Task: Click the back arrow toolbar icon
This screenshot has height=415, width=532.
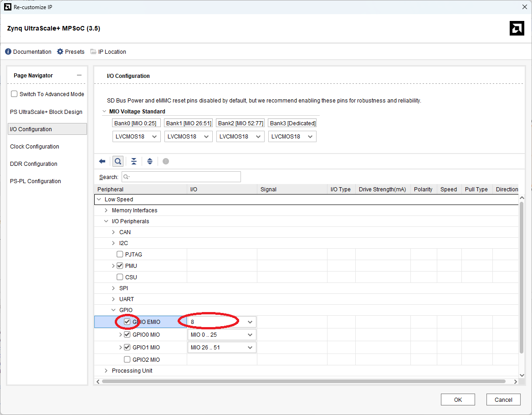Action: (102, 161)
